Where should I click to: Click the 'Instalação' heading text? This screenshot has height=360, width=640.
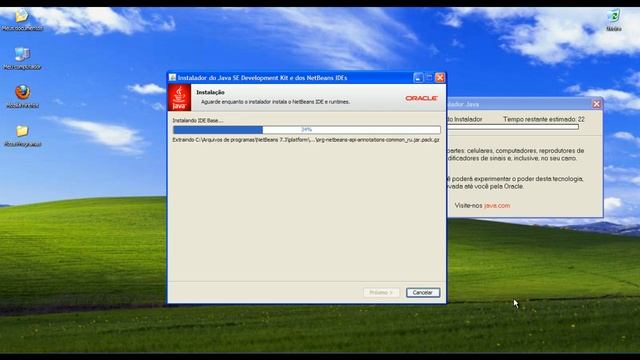tap(210, 92)
